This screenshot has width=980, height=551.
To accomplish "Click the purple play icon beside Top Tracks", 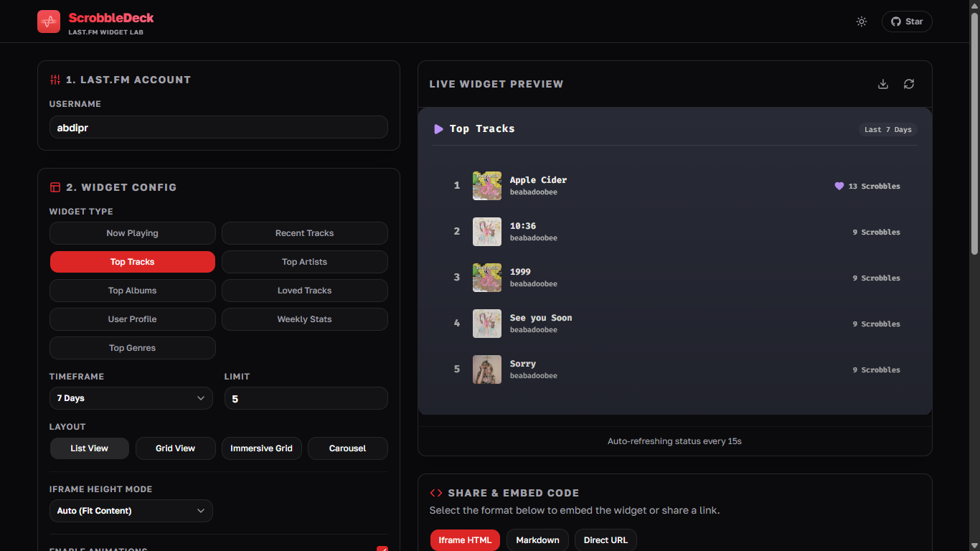I will click(438, 129).
